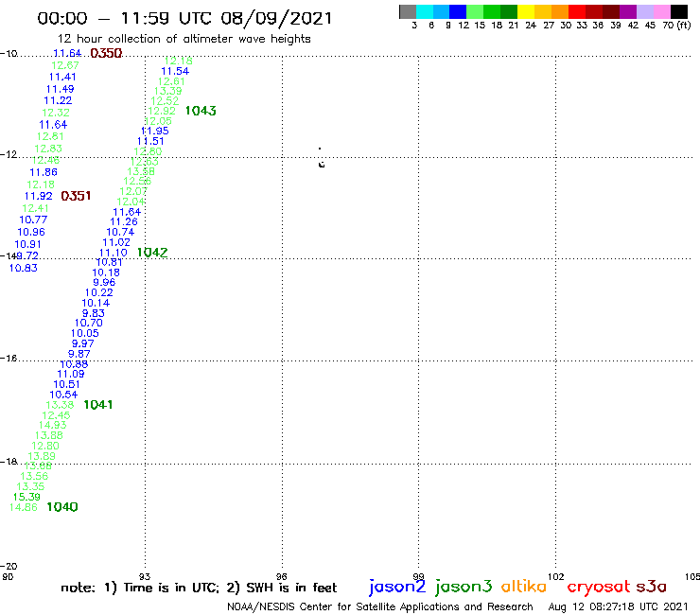
Task: Click the wave height value 11.09
Action: coord(71,374)
